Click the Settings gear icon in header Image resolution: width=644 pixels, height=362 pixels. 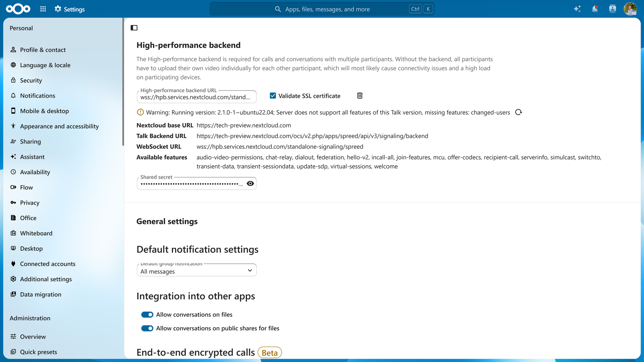click(58, 9)
